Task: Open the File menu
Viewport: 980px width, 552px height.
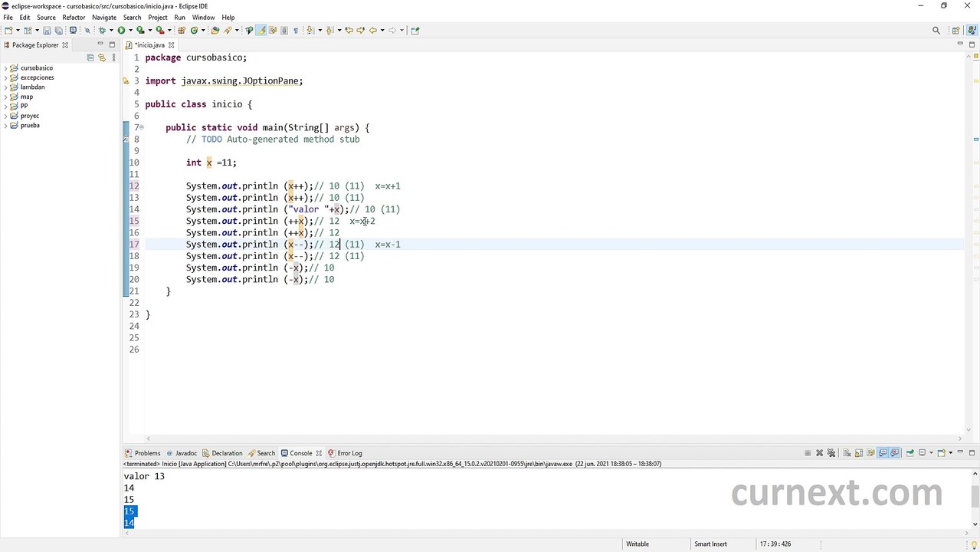Action: (x=8, y=17)
